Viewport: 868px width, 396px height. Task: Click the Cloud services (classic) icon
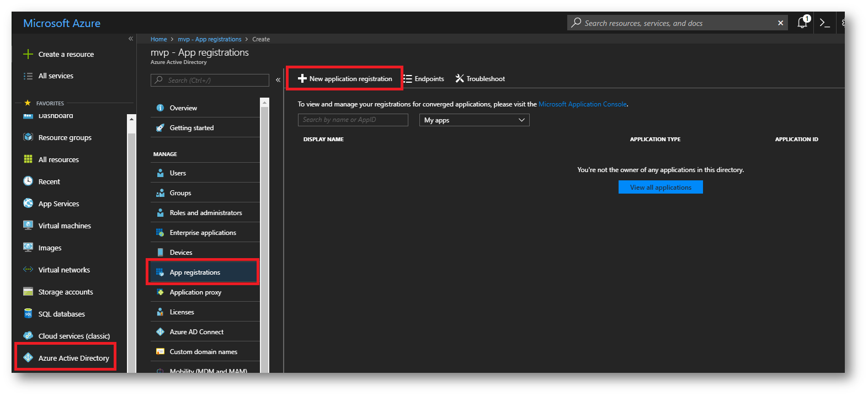[x=28, y=336]
